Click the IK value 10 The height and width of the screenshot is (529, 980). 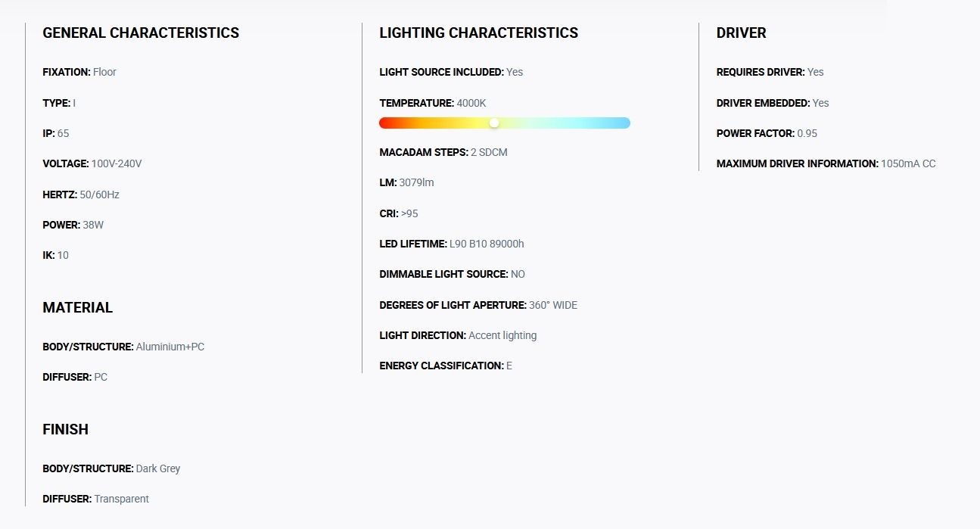click(x=63, y=255)
